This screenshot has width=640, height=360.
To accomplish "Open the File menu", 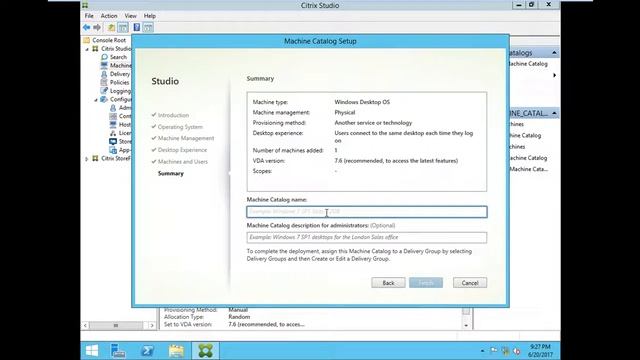I will [x=89, y=16].
